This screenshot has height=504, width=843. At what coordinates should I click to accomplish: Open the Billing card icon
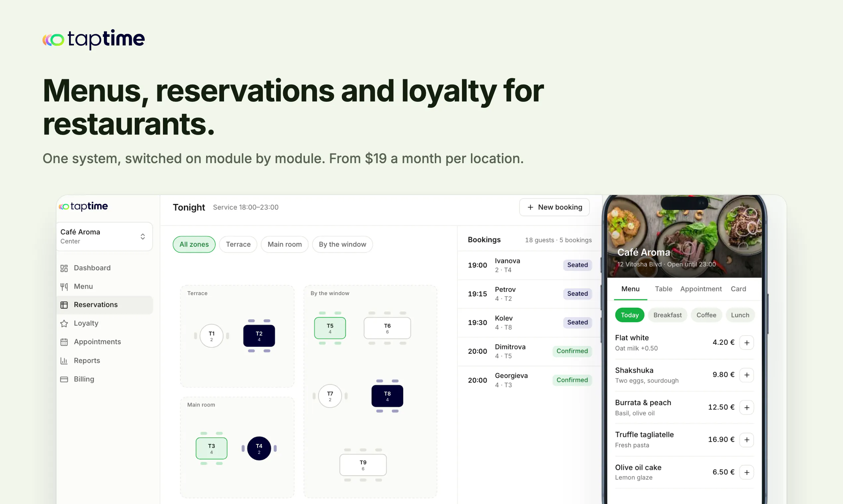point(64,379)
